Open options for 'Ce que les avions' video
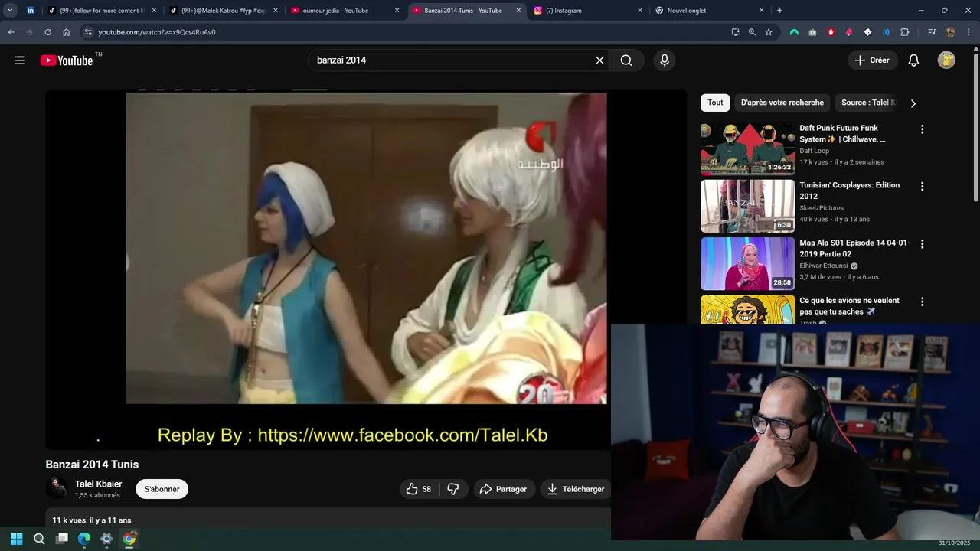 click(x=922, y=302)
